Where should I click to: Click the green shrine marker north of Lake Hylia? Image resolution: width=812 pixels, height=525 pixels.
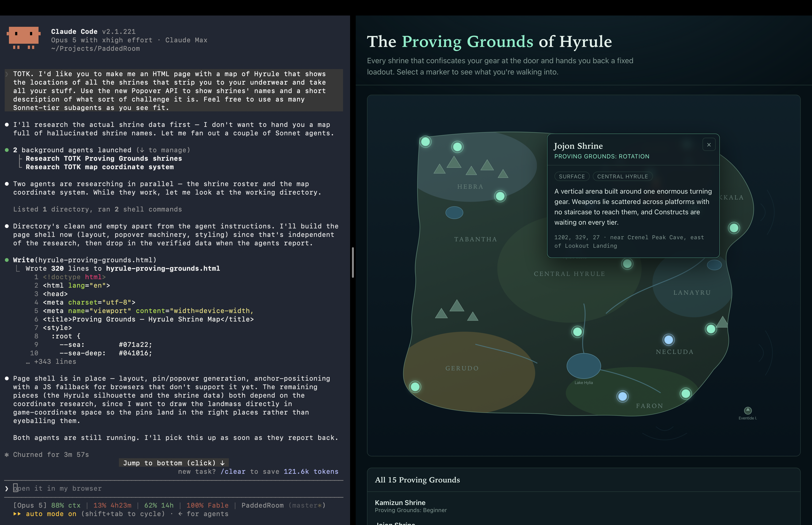click(x=577, y=332)
